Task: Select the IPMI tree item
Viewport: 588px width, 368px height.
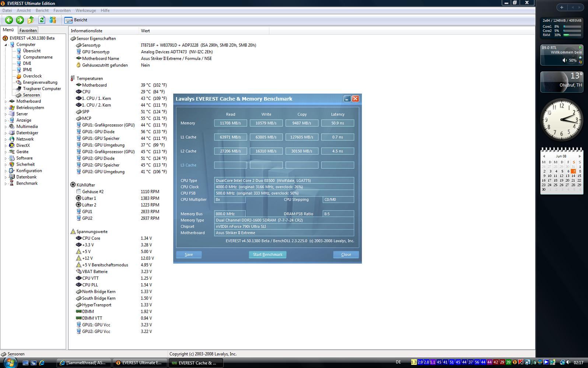Action: (27, 70)
